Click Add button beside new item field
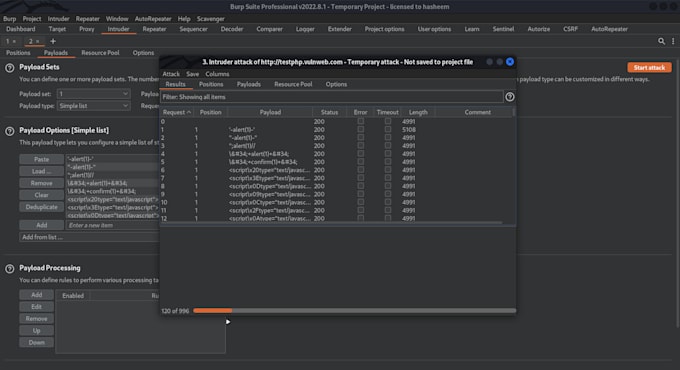 tap(41, 225)
